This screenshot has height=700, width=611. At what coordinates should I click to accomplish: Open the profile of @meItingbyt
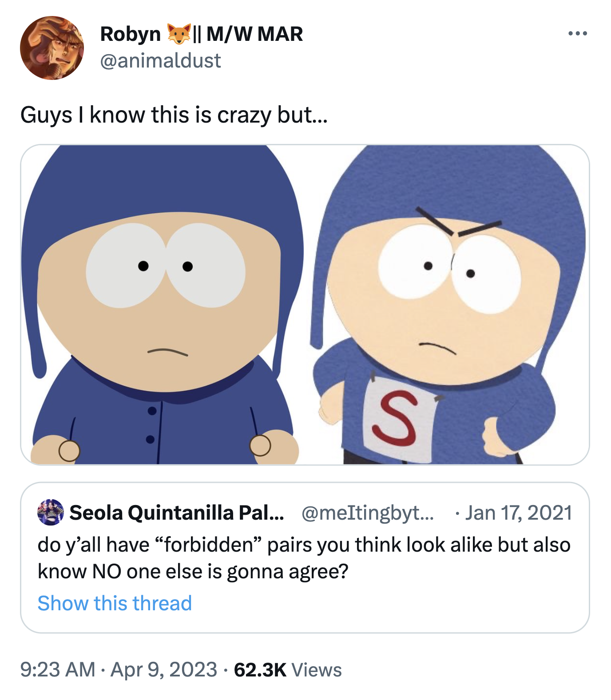(x=366, y=514)
